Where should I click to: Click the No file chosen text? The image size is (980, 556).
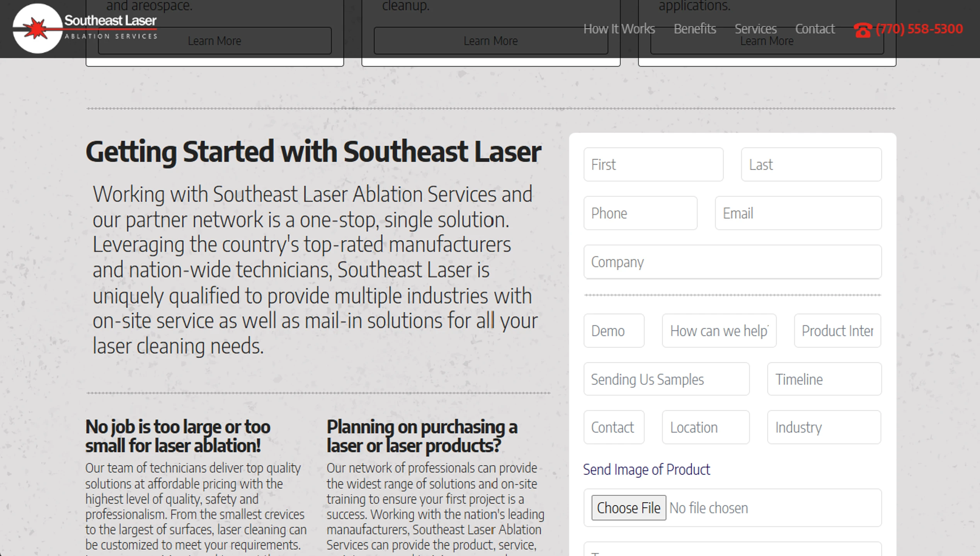(x=709, y=508)
